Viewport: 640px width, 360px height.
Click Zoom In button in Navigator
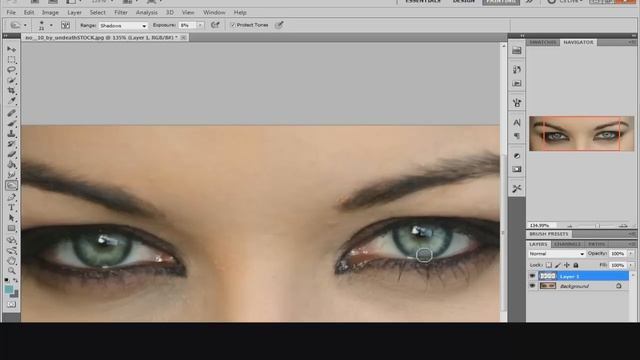coord(623,226)
